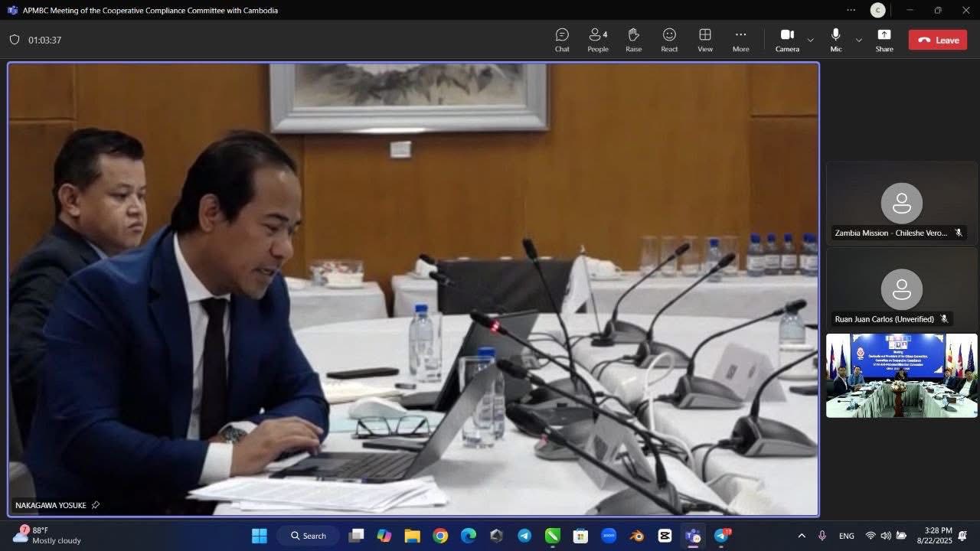The height and width of the screenshot is (551, 980).
Task: Unpin the NAKAGAWA YOSUKE video
Action: click(x=96, y=505)
